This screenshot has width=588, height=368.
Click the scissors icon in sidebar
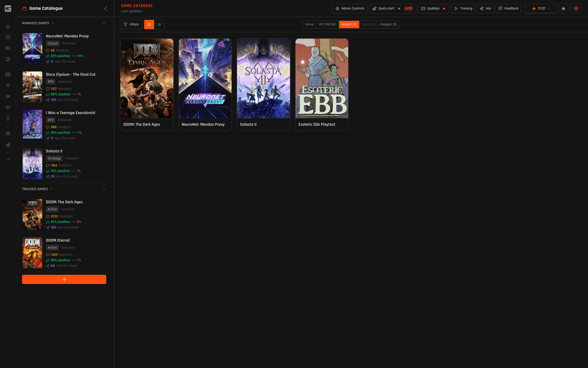8,96
